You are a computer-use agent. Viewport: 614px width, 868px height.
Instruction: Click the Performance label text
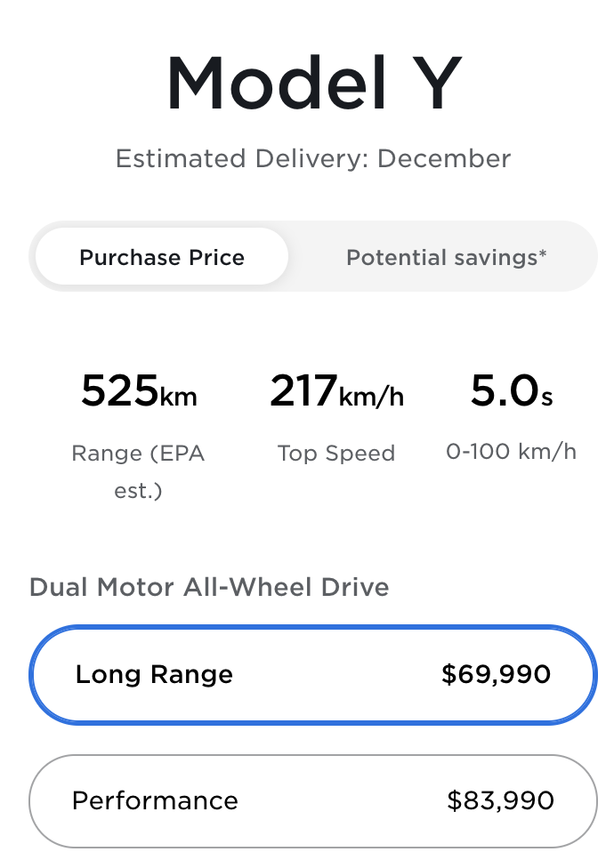[x=155, y=801]
